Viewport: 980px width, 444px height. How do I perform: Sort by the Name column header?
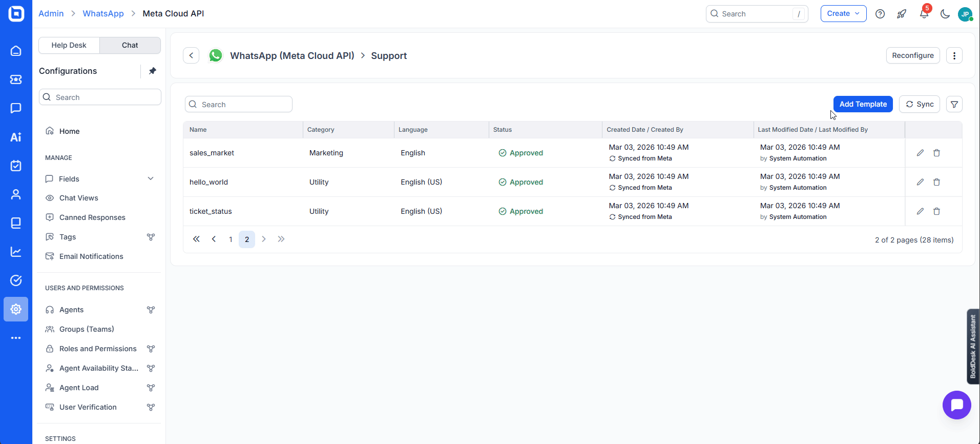coord(198,130)
